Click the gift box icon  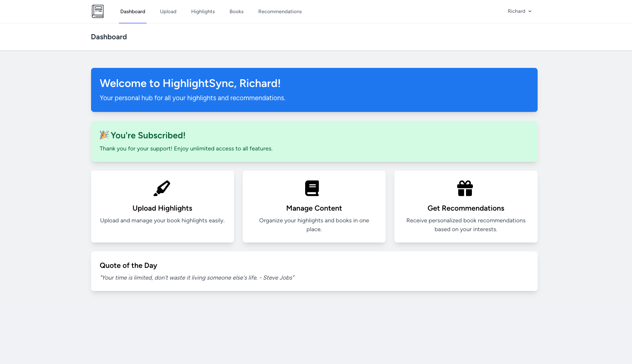[465, 188]
